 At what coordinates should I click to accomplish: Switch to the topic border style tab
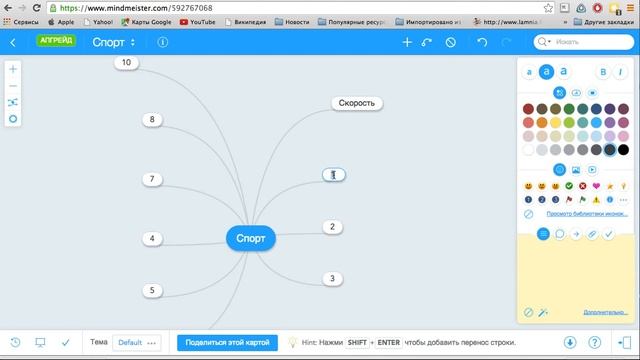tap(592, 93)
